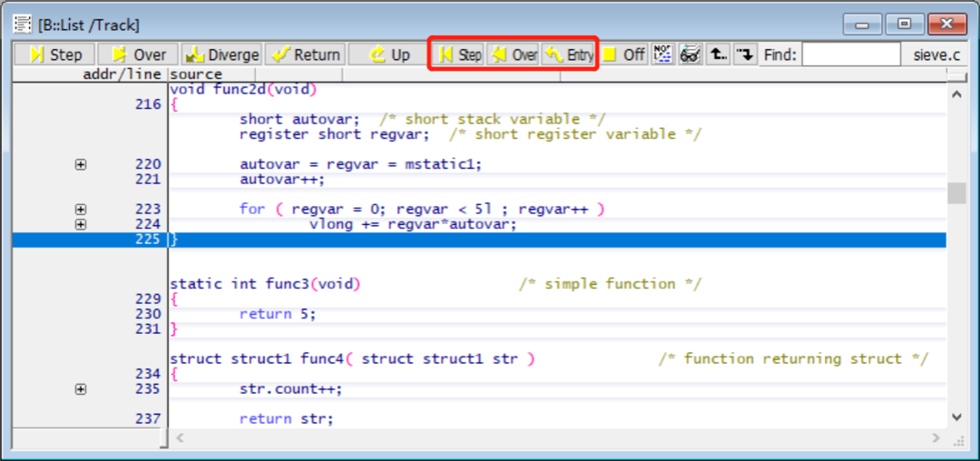Toggle the trace Off button

(623, 54)
